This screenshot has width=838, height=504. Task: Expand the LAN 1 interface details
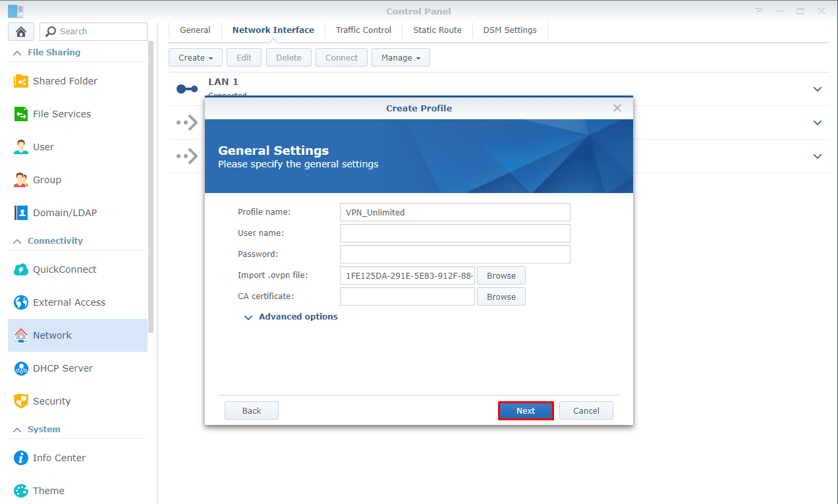pyautogui.click(x=817, y=89)
